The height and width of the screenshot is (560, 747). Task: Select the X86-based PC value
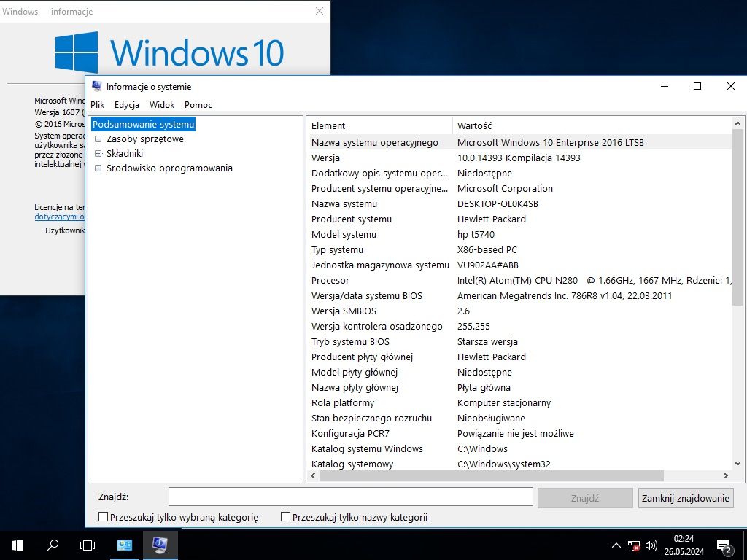click(487, 249)
